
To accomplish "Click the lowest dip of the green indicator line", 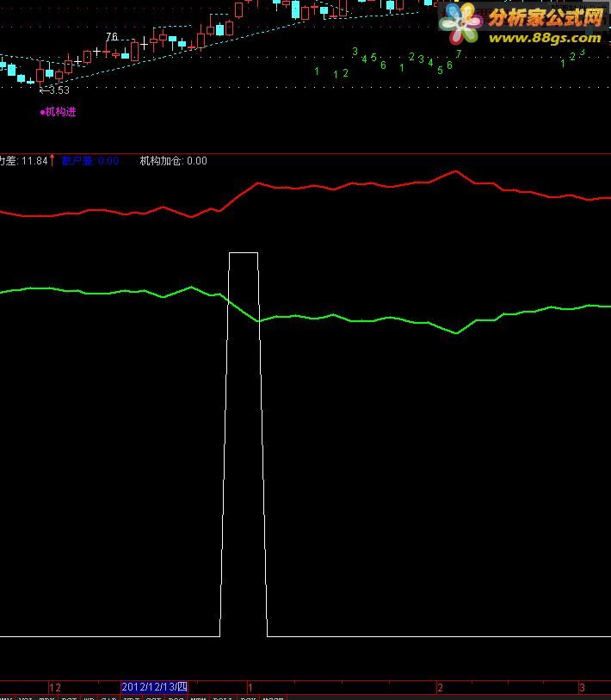I will click(456, 333).
